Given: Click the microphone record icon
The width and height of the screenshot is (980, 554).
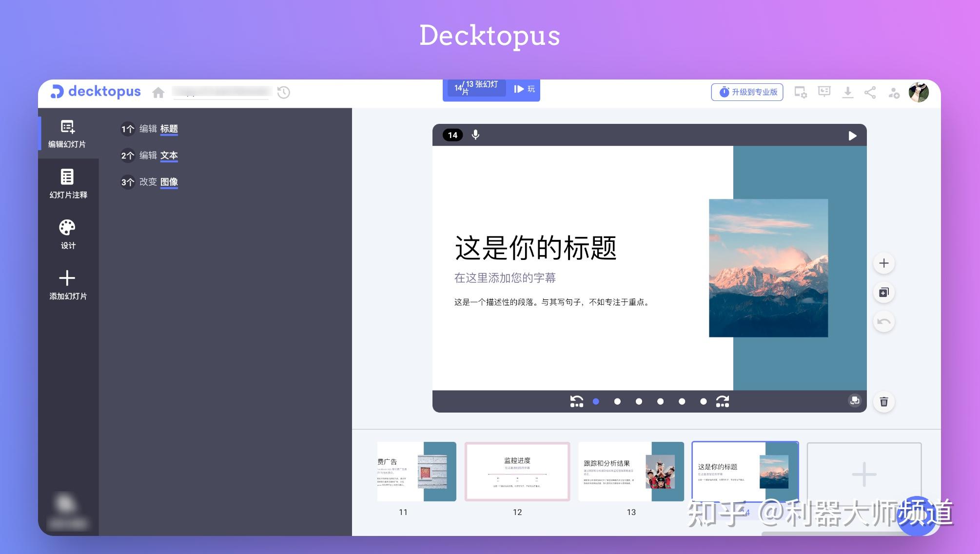Looking at the screenshot, I should click(475, 135).
